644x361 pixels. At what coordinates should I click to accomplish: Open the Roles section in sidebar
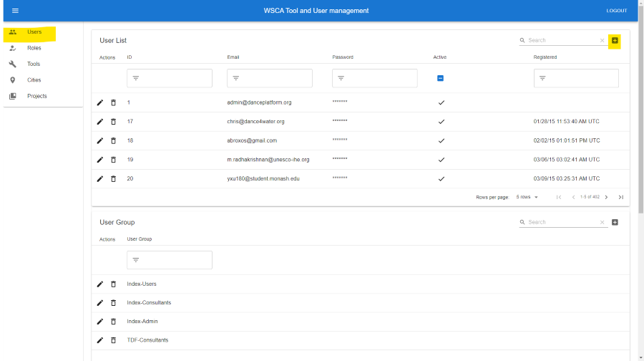pos(34,48)
